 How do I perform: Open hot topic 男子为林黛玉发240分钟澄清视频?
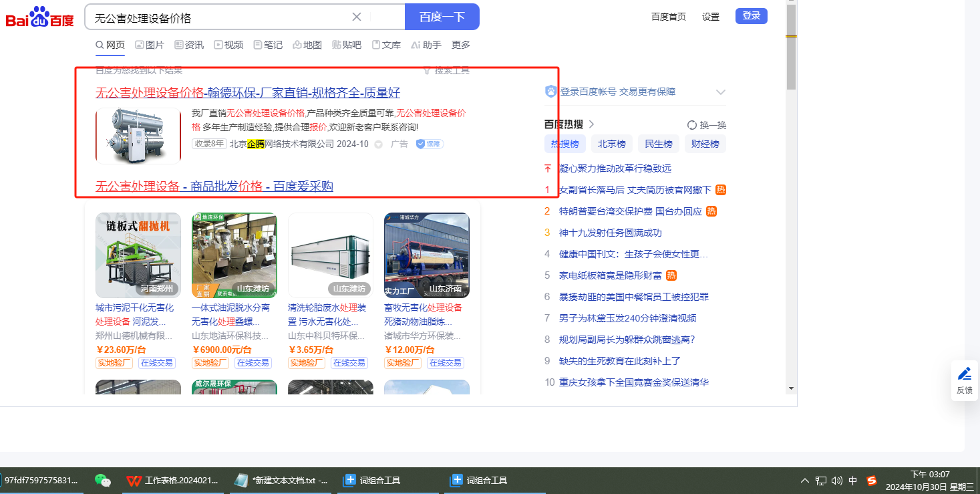click(x=628, y=318)
